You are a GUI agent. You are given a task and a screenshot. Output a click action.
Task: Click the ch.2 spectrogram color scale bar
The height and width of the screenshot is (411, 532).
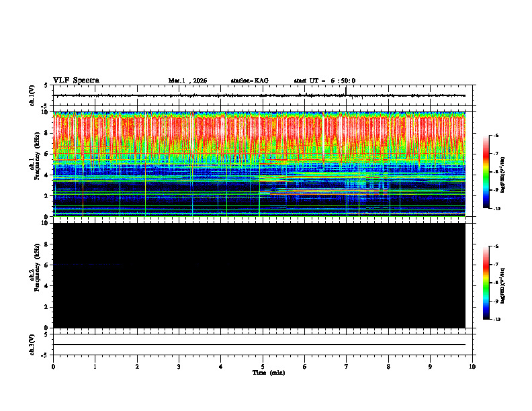tap(486, 283)
